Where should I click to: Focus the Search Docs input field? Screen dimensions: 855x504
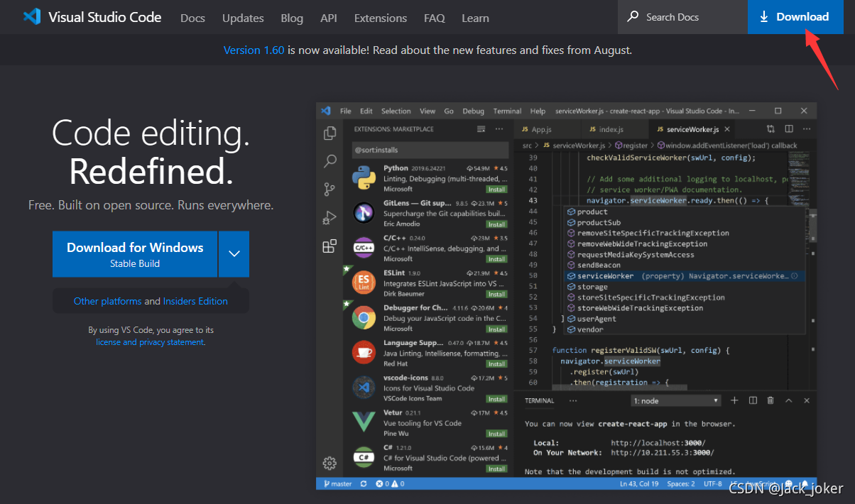pyautogui.click(x=683, y=17)
